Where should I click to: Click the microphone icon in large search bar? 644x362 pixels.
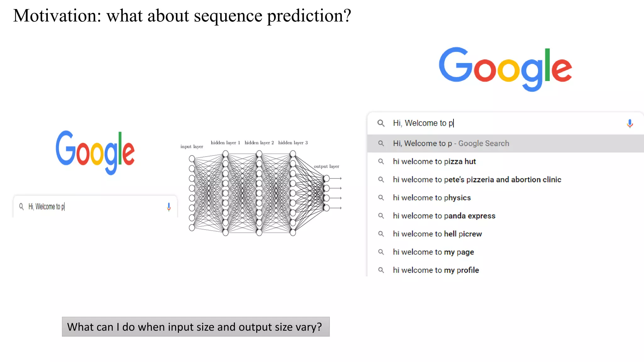click(x=630, y=123)
